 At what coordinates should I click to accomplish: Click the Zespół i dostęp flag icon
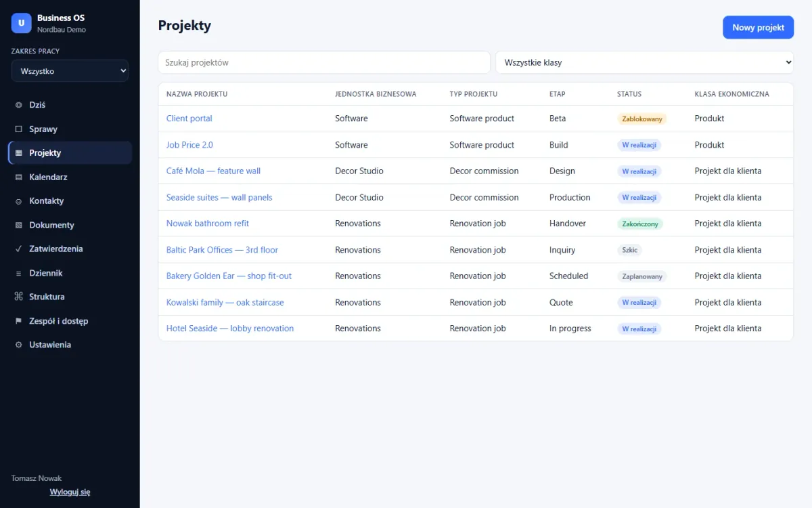pos(18,321)
